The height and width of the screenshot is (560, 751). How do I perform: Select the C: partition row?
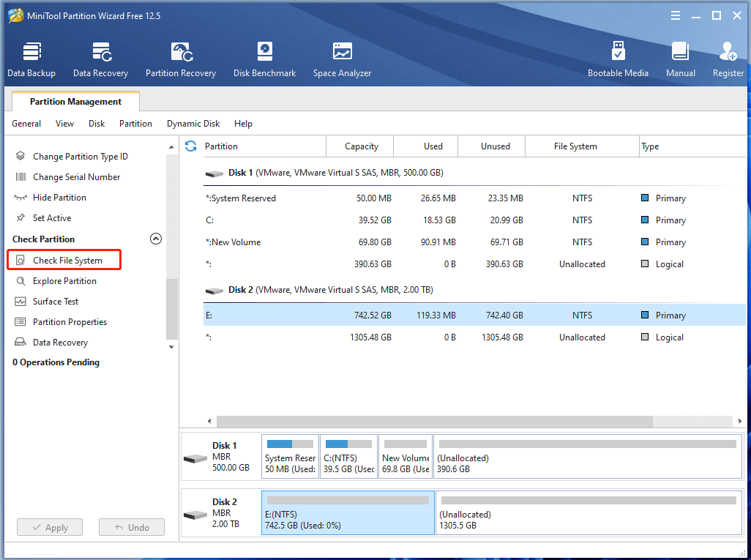point(474,220)
